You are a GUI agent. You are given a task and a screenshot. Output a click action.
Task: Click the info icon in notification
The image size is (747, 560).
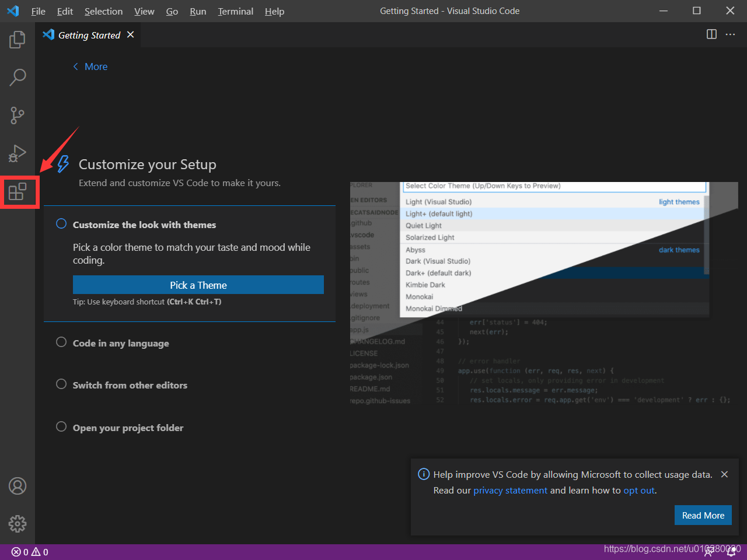(x=424, y=474)
